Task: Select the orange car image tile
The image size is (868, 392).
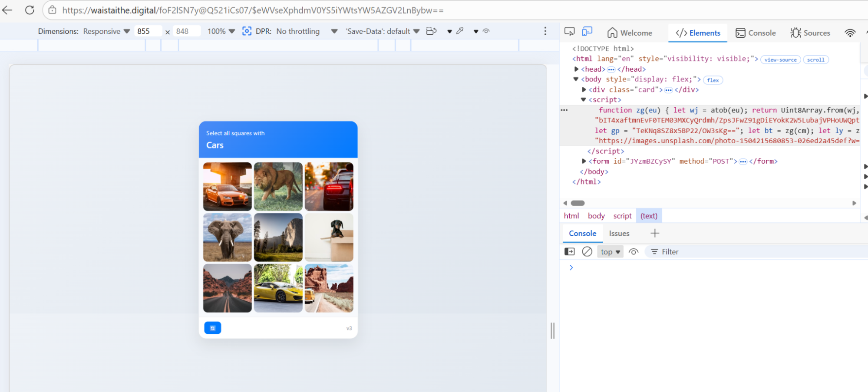Action: [x=228, y=187]
